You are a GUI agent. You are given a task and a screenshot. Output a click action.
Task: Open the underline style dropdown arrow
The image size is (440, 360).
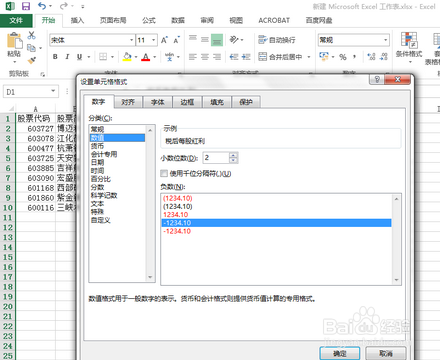(89, 57)
